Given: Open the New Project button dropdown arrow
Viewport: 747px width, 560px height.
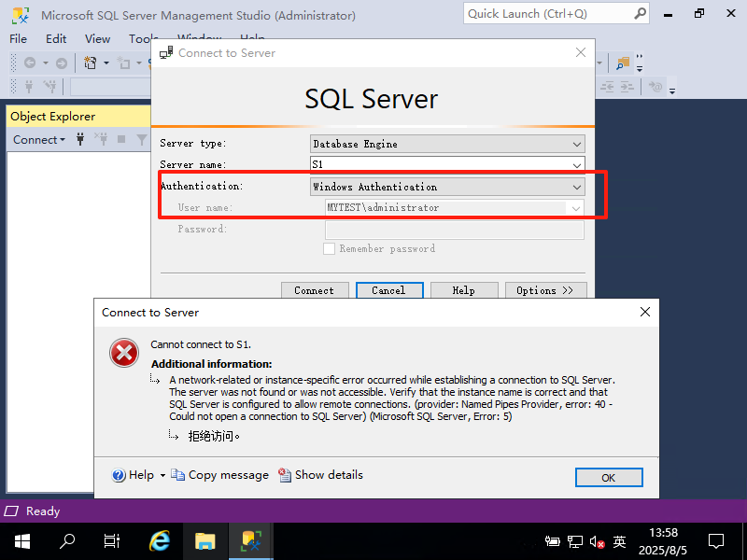Looking at the screenshot, I should tap(106, 63).
